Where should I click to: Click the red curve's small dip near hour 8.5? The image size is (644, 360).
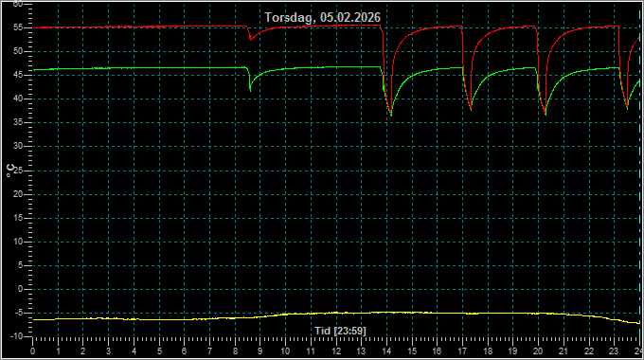pos(251,39)
